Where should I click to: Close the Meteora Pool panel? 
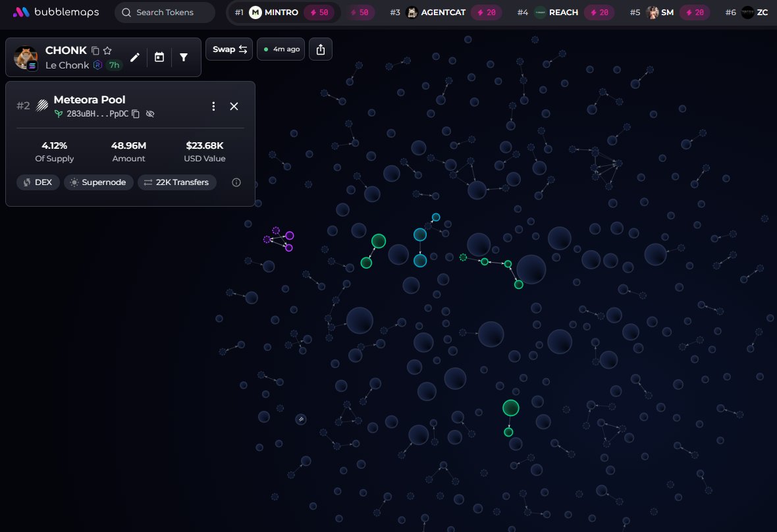234,107
